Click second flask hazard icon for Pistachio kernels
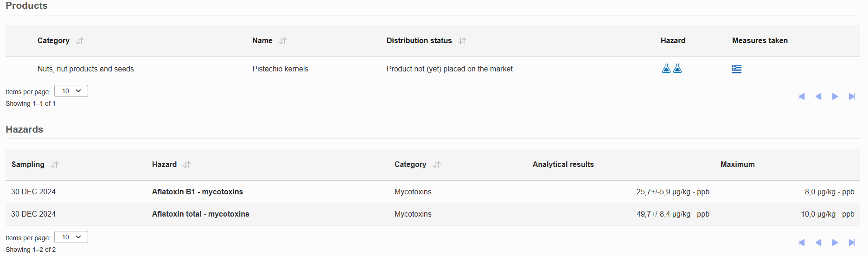This screenshot has height=256, width=868. [677, 69]
